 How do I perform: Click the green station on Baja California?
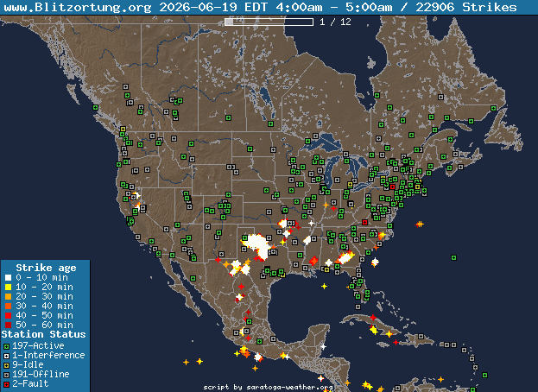[x=193, y=278]
